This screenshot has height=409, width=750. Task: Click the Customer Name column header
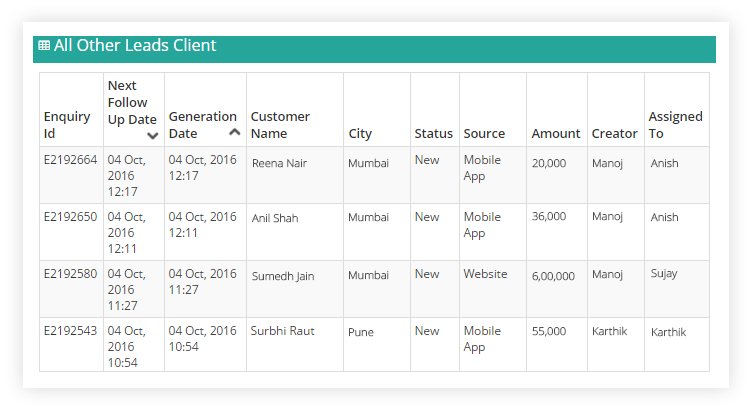[x=280, y=125]
